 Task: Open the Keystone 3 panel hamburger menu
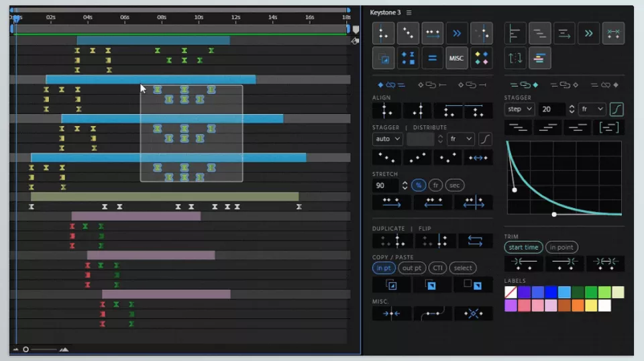click(x=409, y=13)
